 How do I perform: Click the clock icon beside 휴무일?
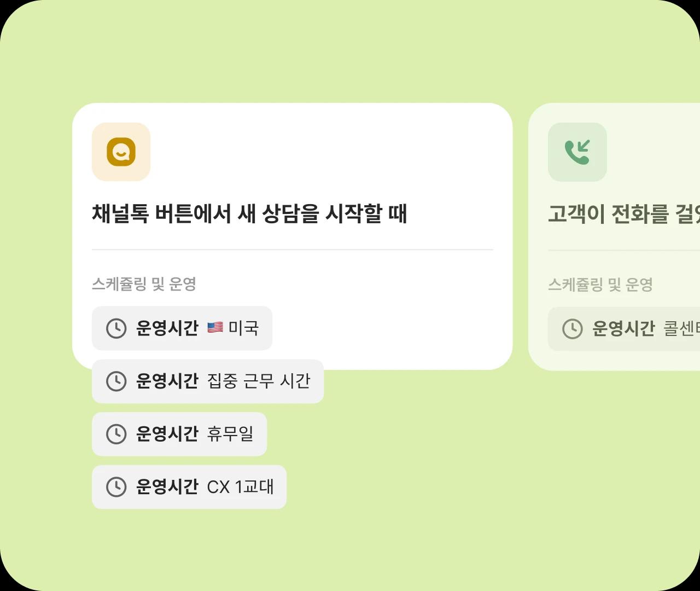point(116,434)
